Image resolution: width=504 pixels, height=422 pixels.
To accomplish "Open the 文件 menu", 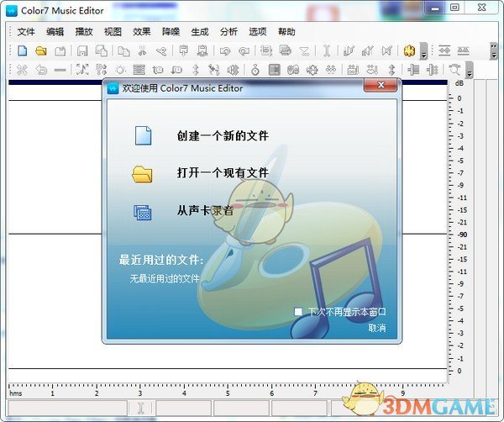I will coord(26,31).
